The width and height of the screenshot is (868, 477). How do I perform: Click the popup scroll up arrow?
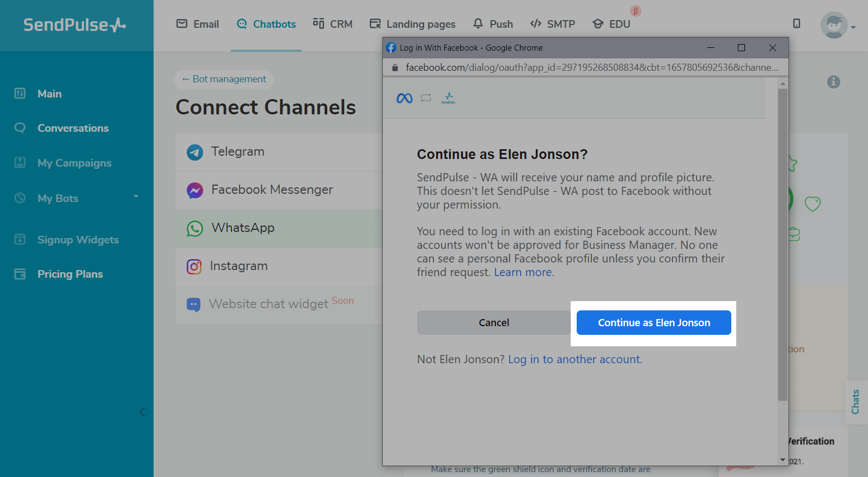(783, 84)
